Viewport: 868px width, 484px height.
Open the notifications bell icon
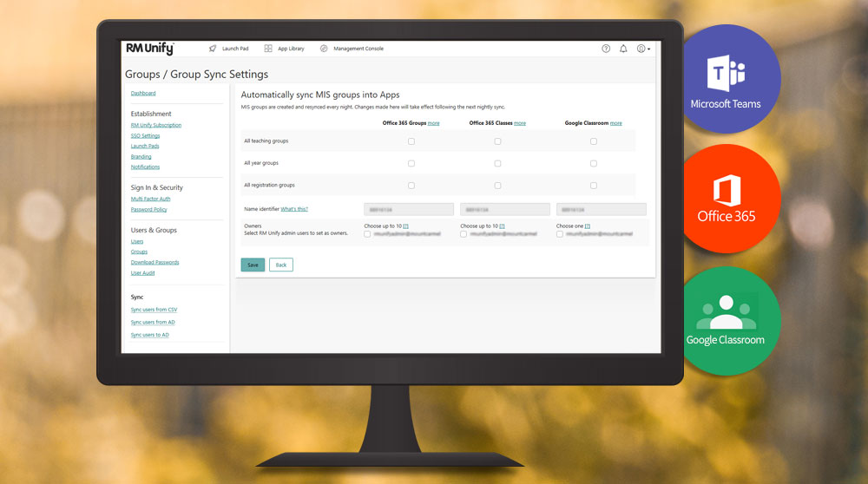coord(623,49)
